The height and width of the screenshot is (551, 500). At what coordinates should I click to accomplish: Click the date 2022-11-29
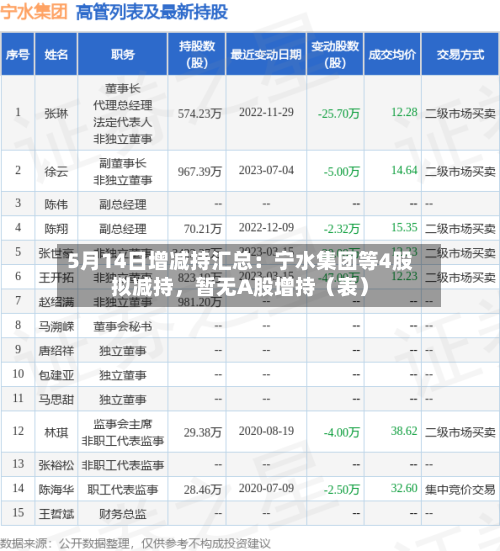pos(266,112)
